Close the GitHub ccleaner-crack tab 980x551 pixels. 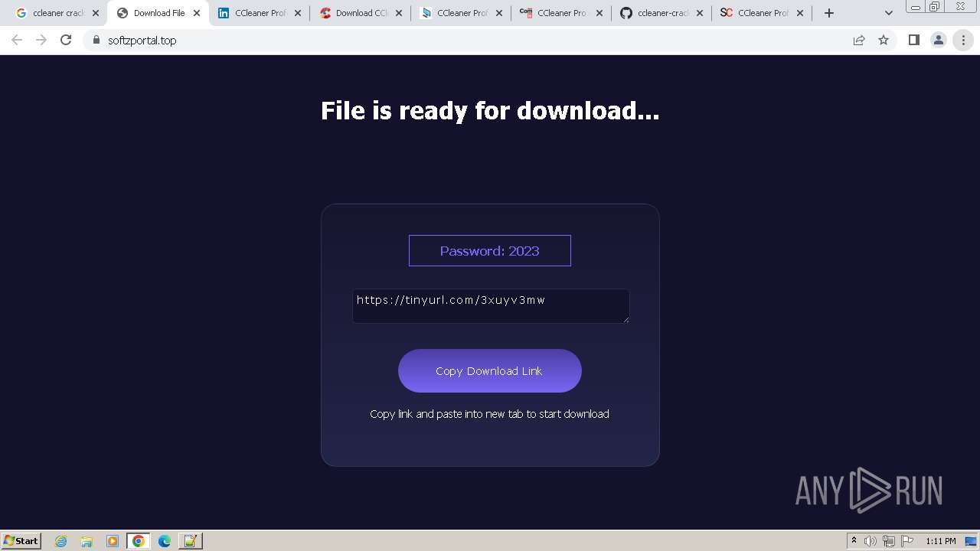700,13
